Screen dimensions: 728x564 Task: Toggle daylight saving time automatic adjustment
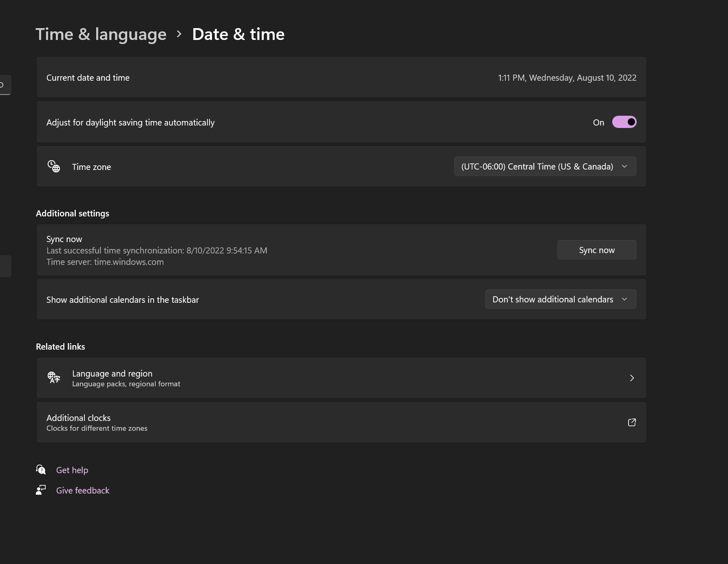pyautogui.click(x=624, y=122)
